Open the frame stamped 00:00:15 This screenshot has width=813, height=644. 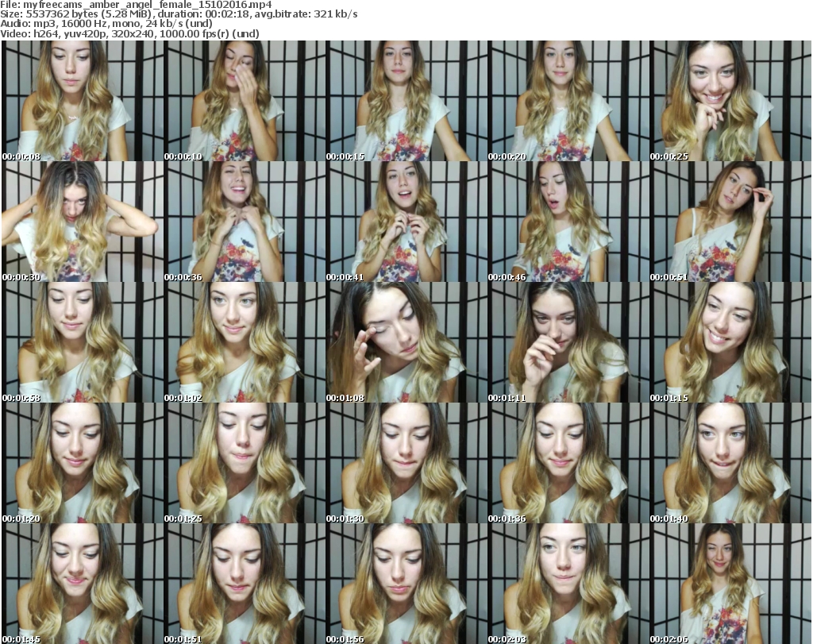point(406,101)
